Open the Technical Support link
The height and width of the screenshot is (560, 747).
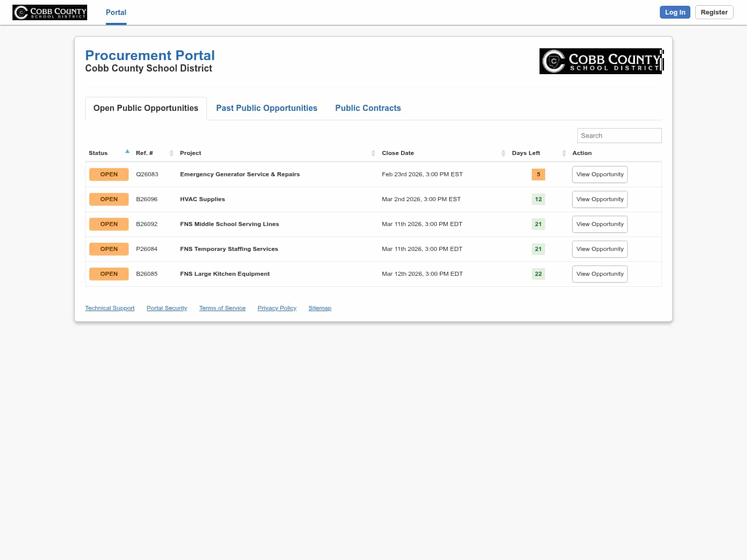(109, 308)
